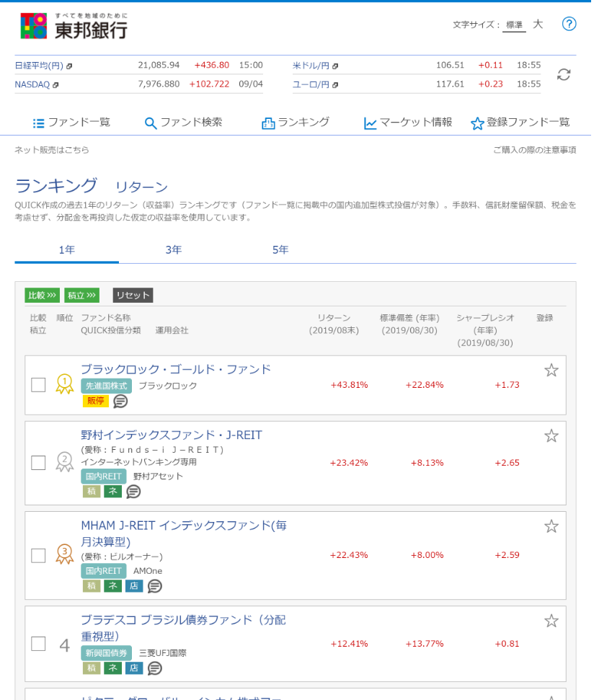Open external link icon beside 日経平均(円)
Screen dimensions: 594x700
click(x=69, y=66)
